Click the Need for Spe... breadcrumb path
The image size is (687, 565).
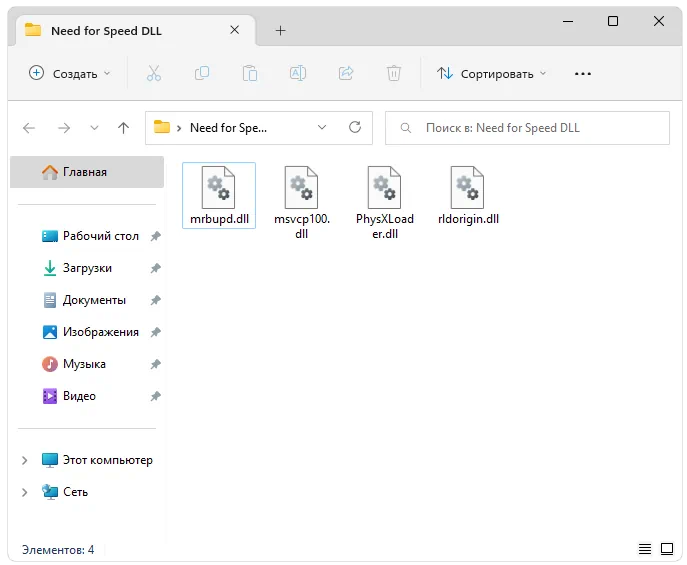point(228,128)
